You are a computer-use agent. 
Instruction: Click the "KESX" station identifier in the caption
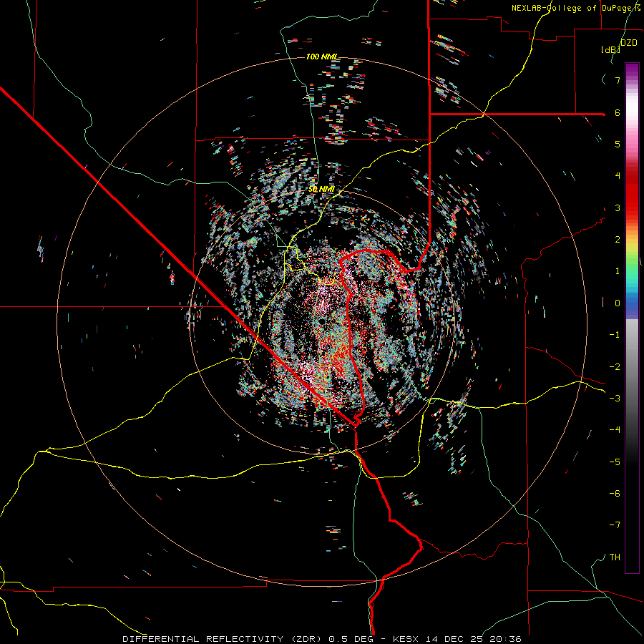(x=406, y=639)
